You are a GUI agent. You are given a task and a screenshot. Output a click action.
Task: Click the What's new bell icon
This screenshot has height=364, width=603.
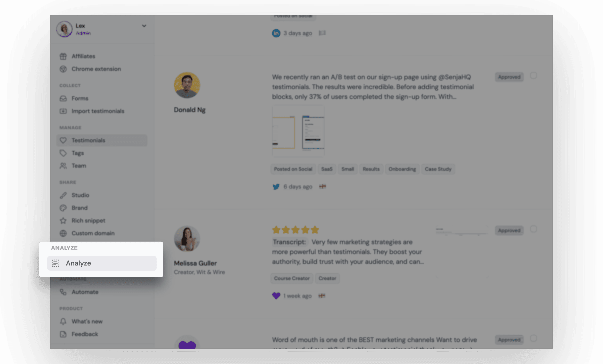click(63, 321)
